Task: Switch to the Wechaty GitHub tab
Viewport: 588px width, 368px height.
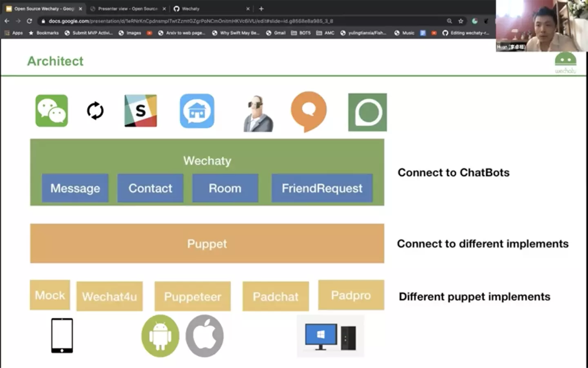Action: tap(212, 9)
